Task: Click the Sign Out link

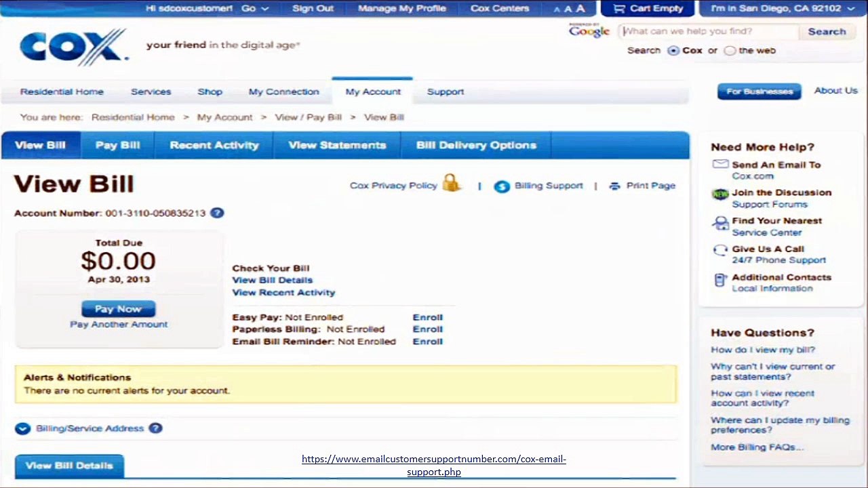Action: 313,9
